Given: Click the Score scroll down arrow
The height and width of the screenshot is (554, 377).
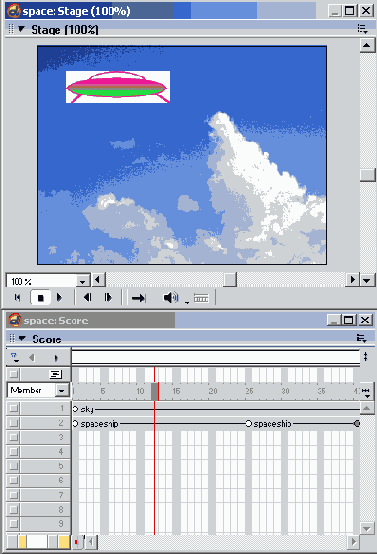Looking at the screenshot, I should tap(366, 529).
